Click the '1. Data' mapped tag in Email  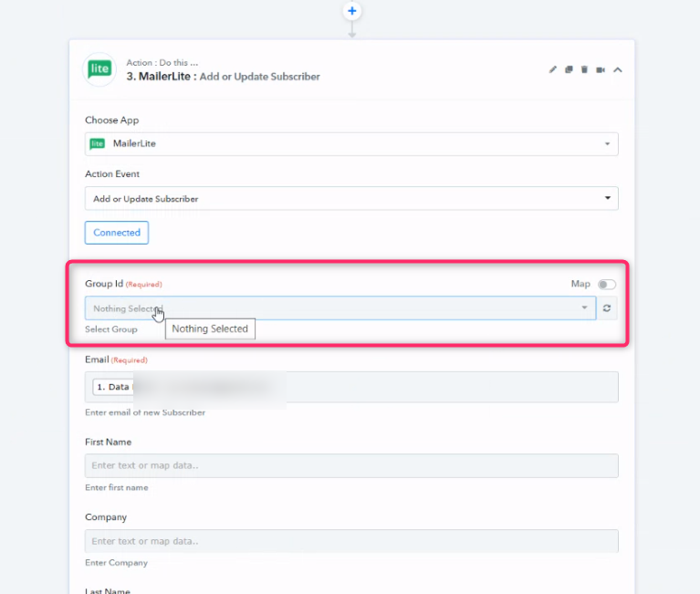(x=113, y=387)
